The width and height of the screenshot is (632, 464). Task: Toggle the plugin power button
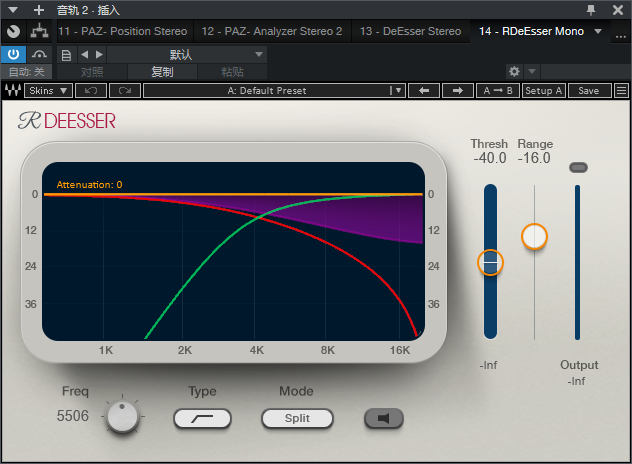tap(13, 54)
